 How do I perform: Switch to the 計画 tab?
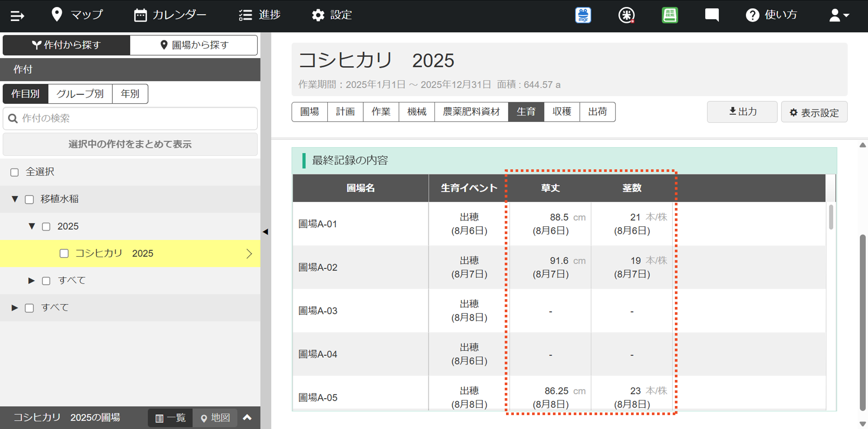(x=345, y=112)
